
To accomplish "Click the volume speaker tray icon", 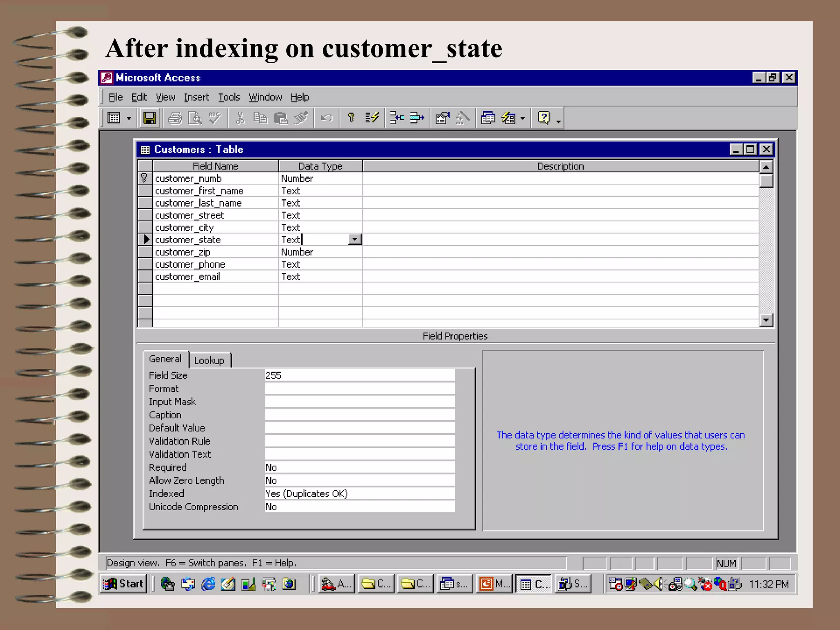I will (658, 584).
